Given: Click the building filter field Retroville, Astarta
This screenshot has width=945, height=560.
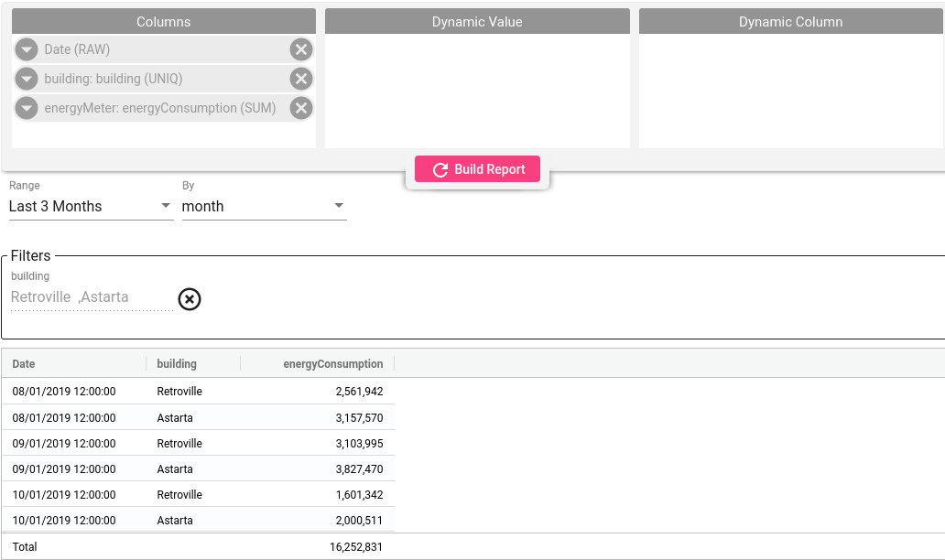Looking at the screenshot, I should click(x=92, y=297).
